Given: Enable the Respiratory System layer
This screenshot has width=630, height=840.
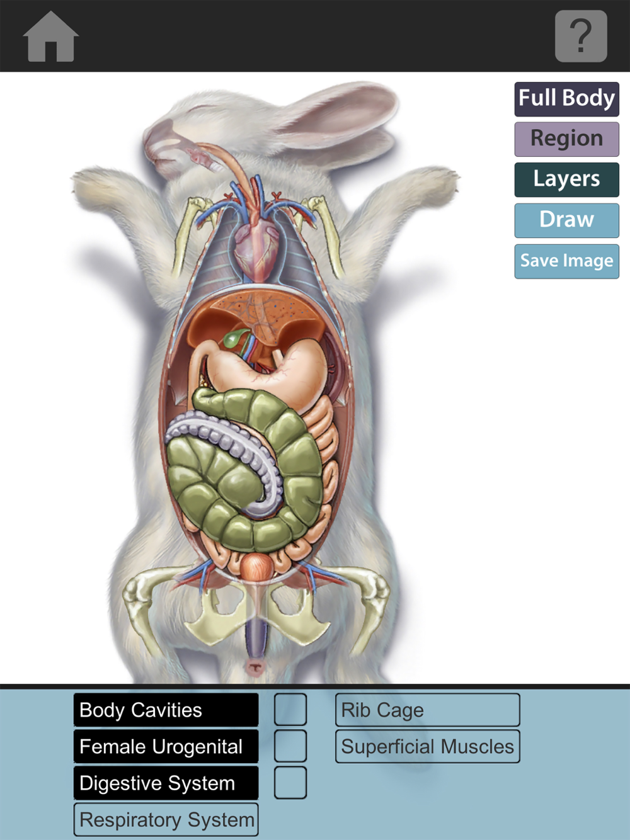Looking at the screenshot, I should click(x=166, y=819).
